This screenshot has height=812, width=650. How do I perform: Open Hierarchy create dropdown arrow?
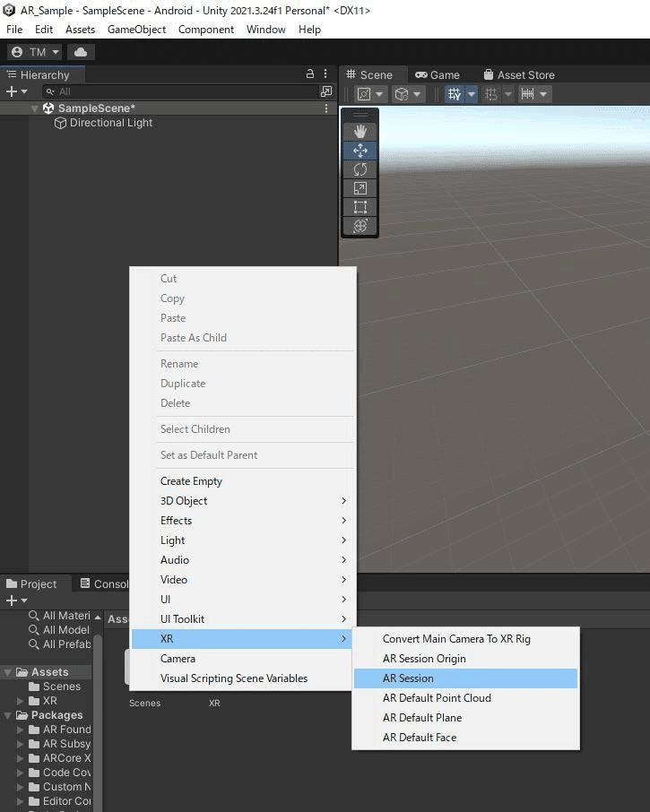click(x=24, y=91)
